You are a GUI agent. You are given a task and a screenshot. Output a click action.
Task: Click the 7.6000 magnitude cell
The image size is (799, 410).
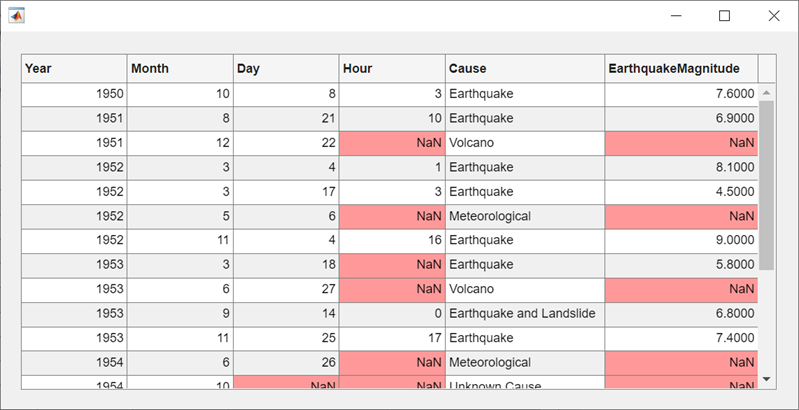point(681,94)
